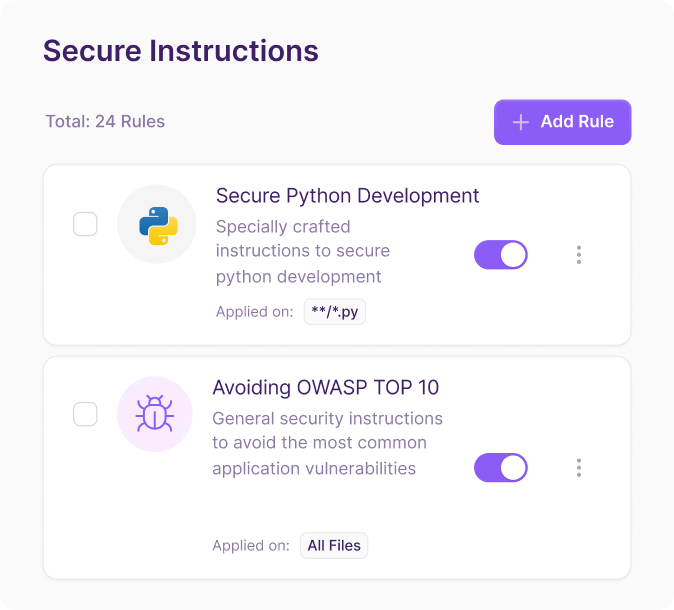This screenshot has width=674, height=610.
Task: Expand the OWASP rule's more options menu
Action: pyautogui.click(x=579, y=467)
